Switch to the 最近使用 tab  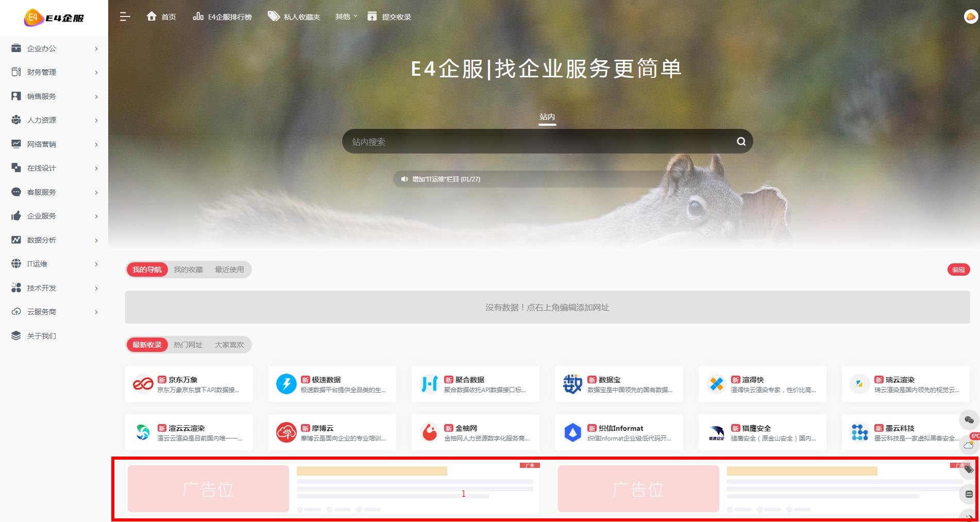229,270
